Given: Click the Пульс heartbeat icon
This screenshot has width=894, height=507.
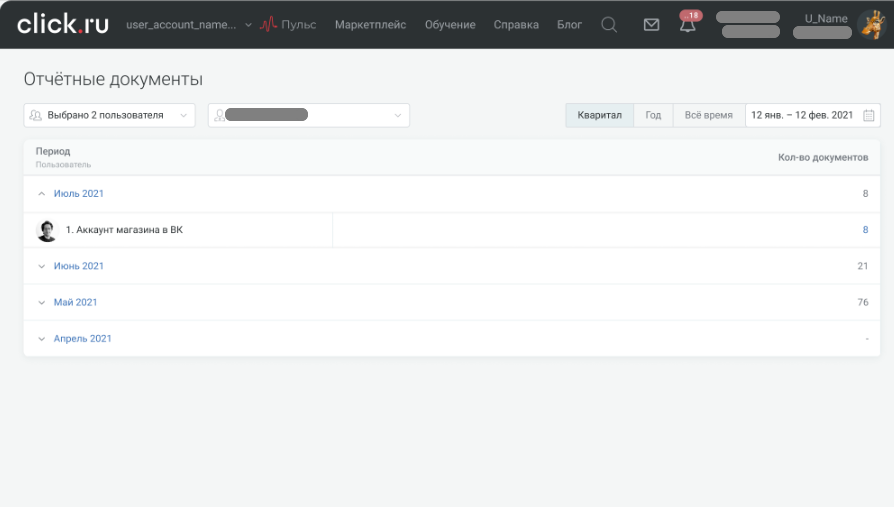Looking at the screenshot, I should [268, 25].
